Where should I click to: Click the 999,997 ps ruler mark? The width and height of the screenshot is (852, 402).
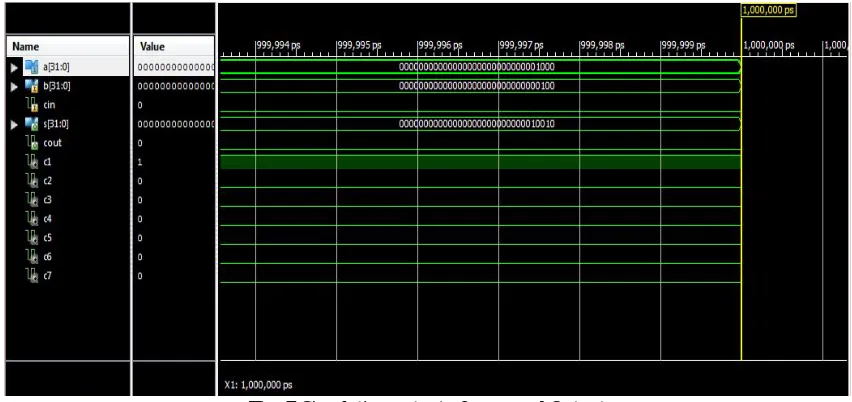point(521,46)
